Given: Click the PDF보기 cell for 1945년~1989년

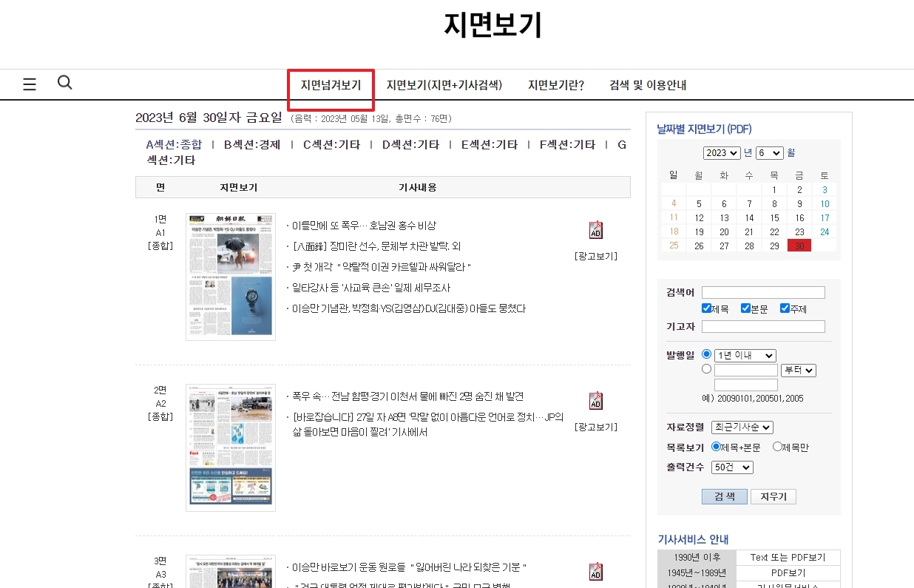Looking at the screenshot, I should [x=788, y=573].
